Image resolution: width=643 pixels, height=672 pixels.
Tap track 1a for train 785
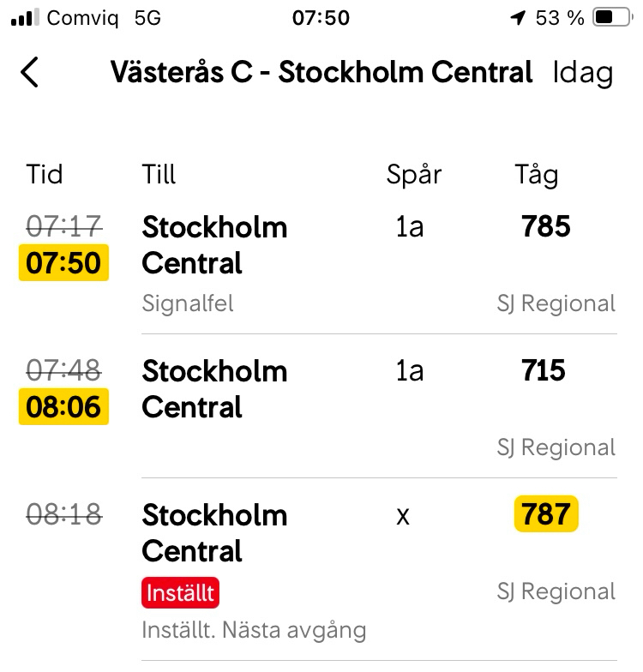click(410, 227)
